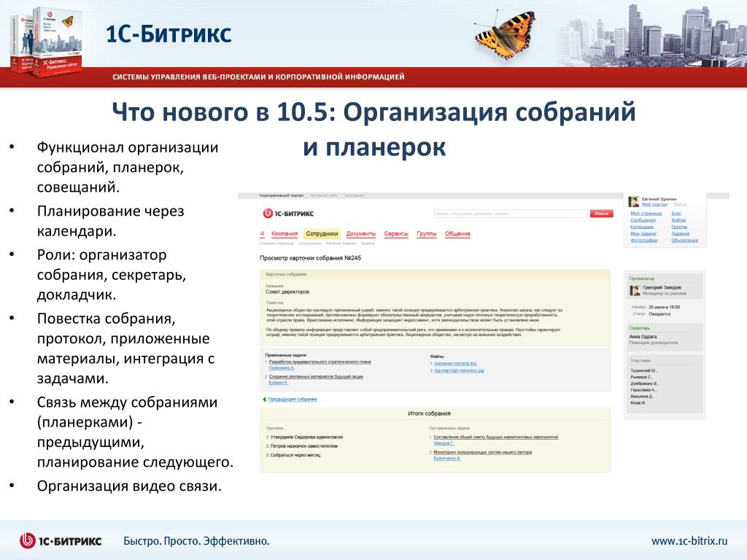Image resolution: width=747 pixels, height=560 pixels.
Task: Open the Обновления link
Action: pos(684,240)
